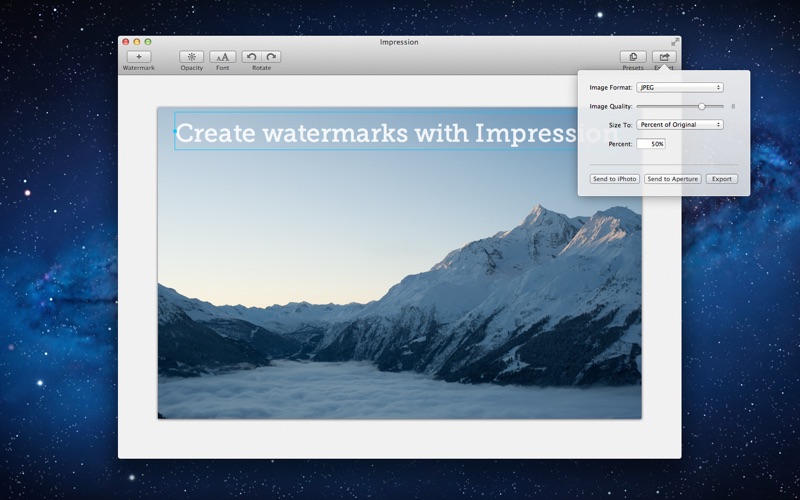Click the Export button in the popover

pos(721,179)
